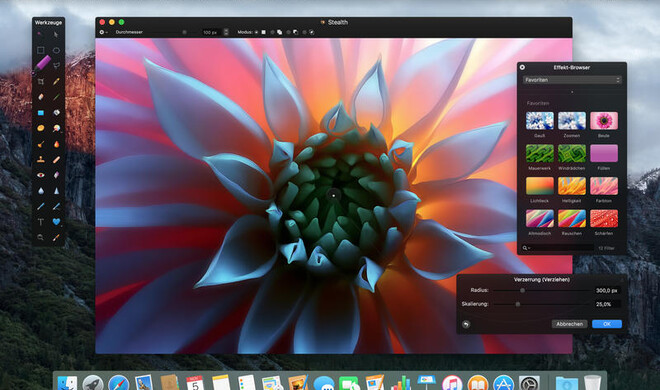The height and width of the screenshot is (390, 660).
Task: Select the Blur water drop tool
Action: [40, 191]
